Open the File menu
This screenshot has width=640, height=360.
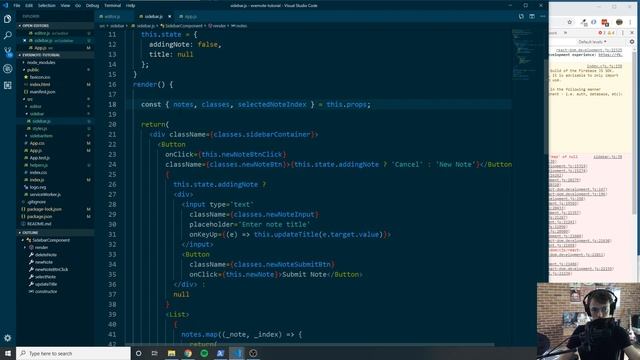click(x=17, y=5)
